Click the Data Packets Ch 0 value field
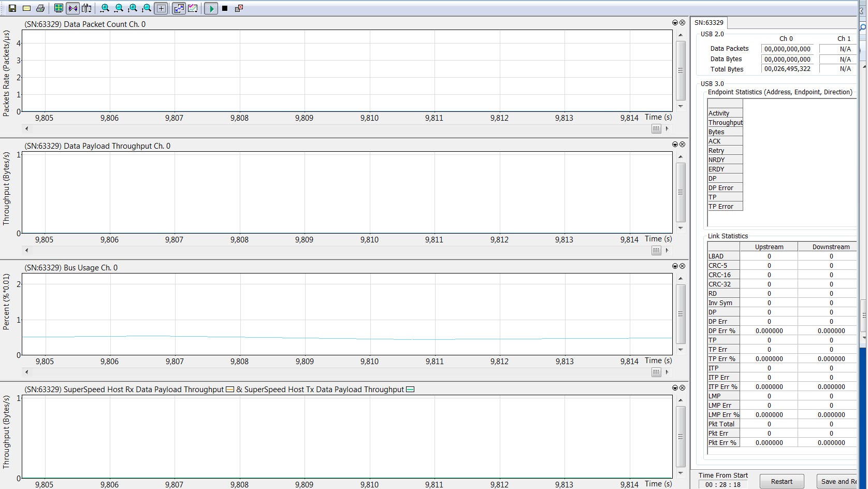 coord(787,49)
